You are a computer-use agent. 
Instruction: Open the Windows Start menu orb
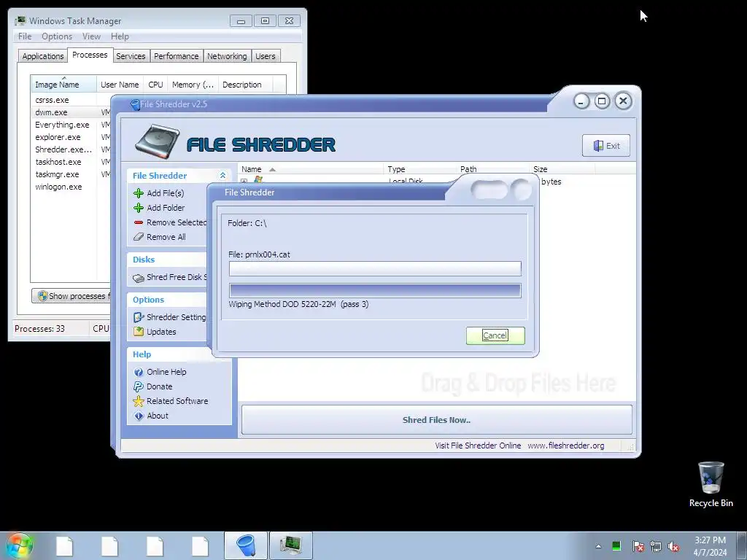click(19, 545)
